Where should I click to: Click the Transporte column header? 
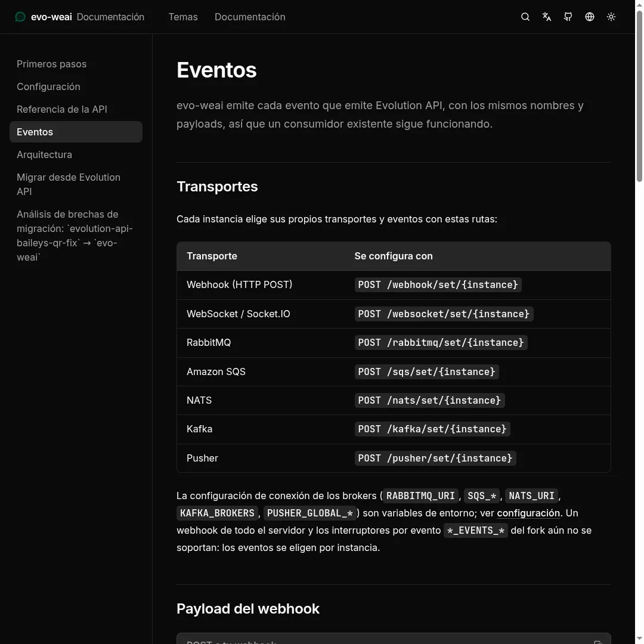click(212, 256)
